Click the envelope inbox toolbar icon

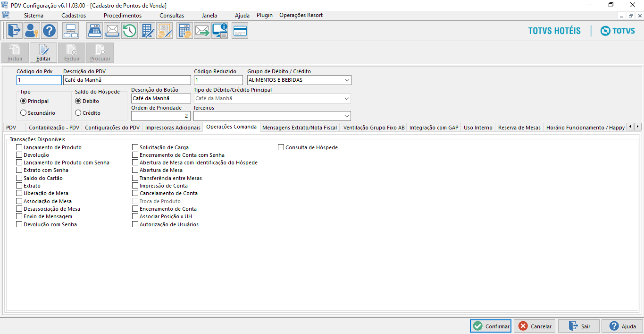pyautogui.click(x=112, y=31)
